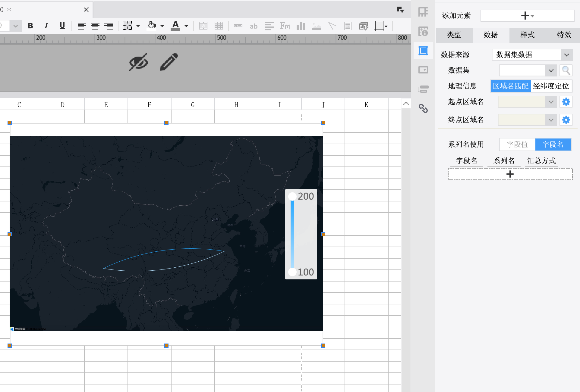Image resolution: width=580 pixels, height=392 pixels.
Task: Switch to the 类型 tab
Action: pos(454,35)
